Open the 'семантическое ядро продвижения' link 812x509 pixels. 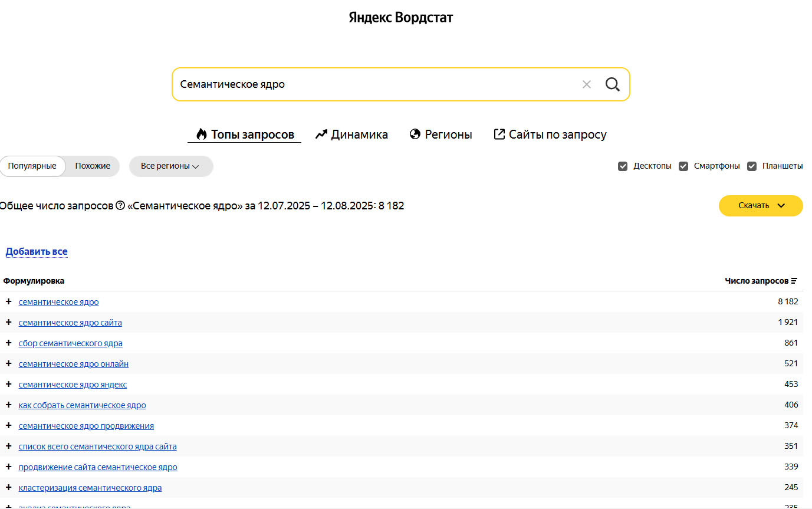[x=86, y=426]
